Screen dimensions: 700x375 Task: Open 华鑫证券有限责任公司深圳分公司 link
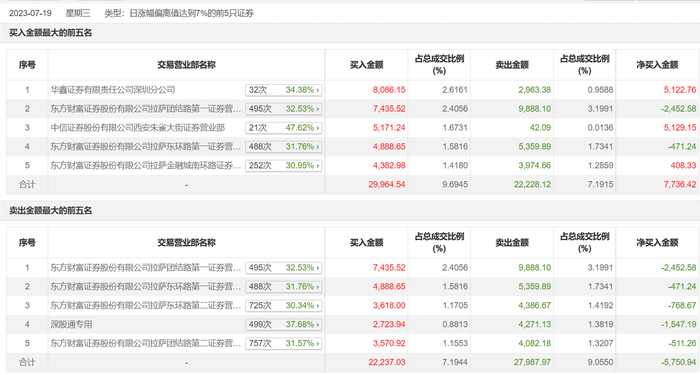point(112,90)
